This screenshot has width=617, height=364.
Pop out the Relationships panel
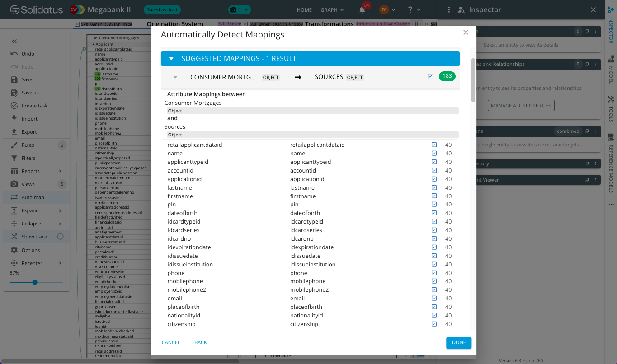point(587,64)
